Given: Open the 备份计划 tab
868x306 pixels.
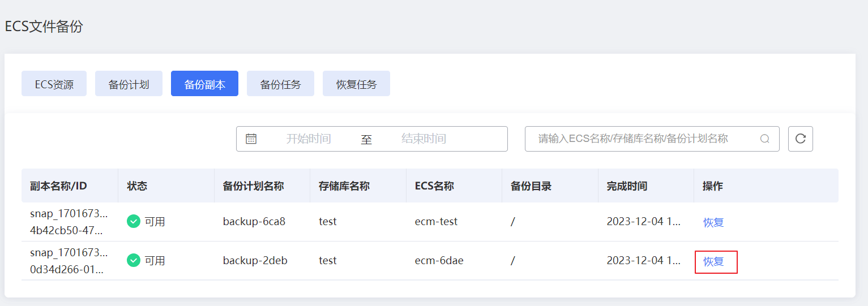Looking at the screenshot, I should click(x=129, y=84).
